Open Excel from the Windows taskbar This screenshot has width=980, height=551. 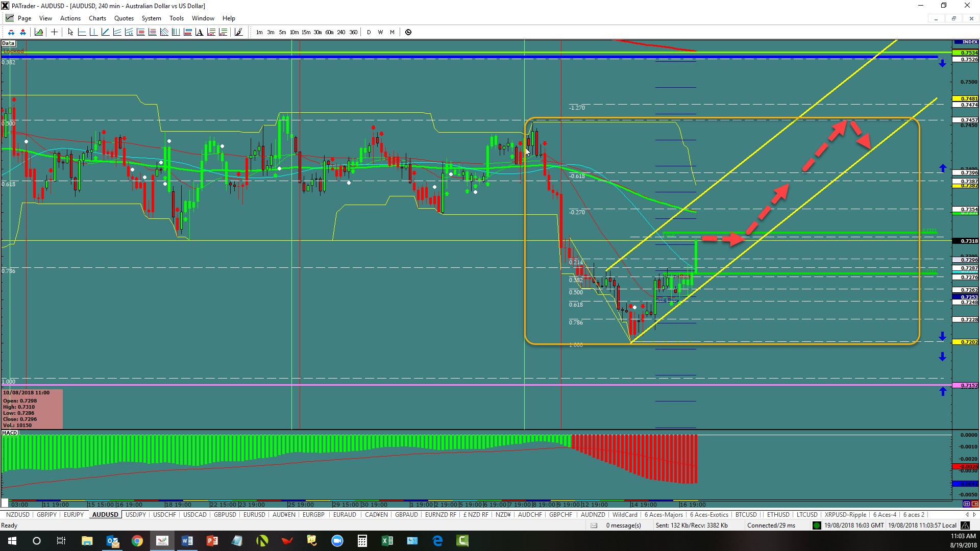[x=387, y=541]
